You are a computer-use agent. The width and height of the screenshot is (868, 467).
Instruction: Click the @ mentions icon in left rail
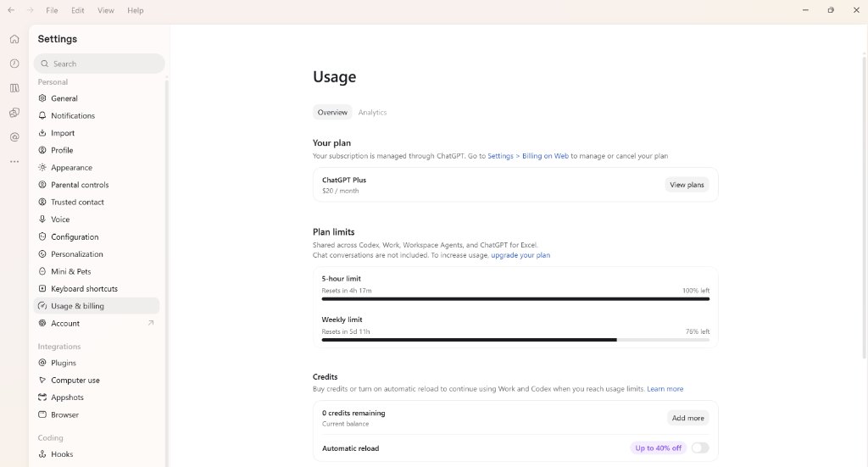click(x=14, y=137)
